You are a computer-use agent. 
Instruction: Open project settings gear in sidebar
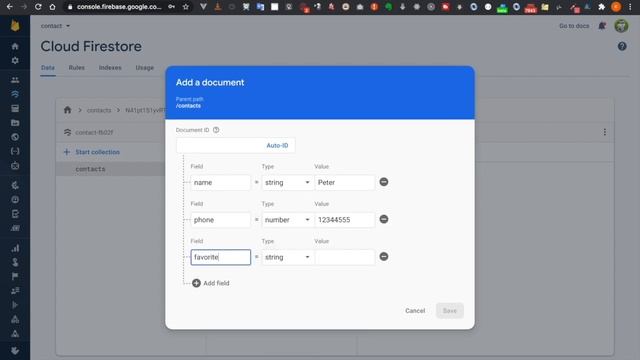pos(15,60)
